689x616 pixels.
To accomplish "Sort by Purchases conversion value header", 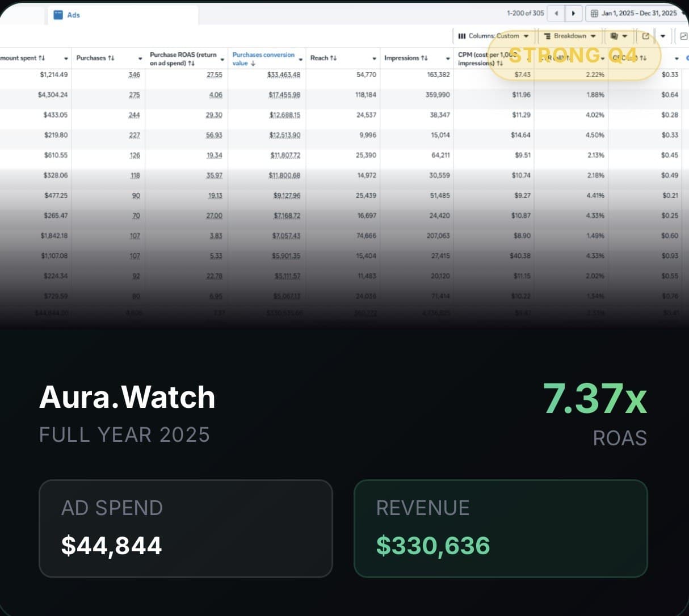I will click(x=263, y=58).
